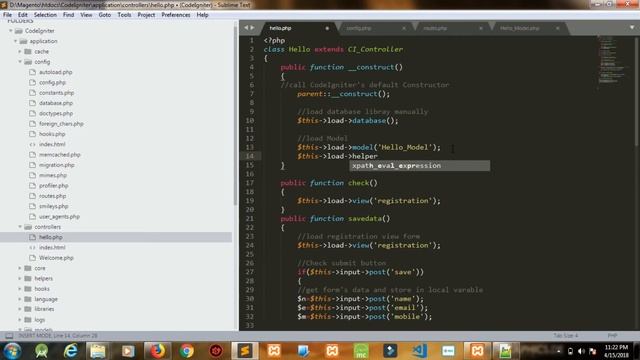
Task: Open the View menu
Action: coord(86,15)
